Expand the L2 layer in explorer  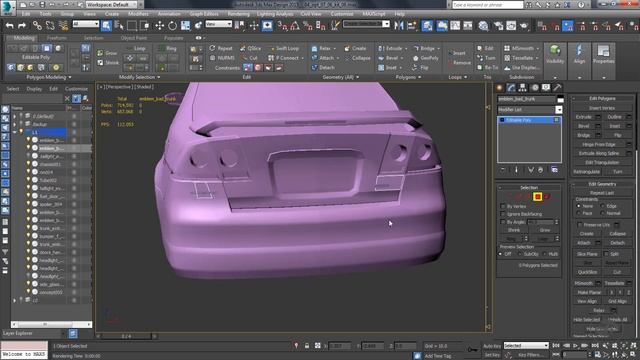coord(14,300)
